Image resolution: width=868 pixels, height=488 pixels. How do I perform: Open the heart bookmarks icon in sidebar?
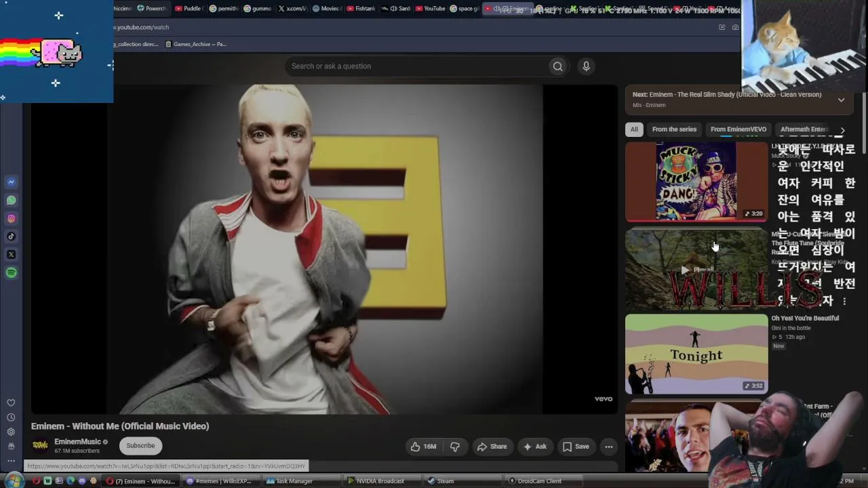(11, 403)
